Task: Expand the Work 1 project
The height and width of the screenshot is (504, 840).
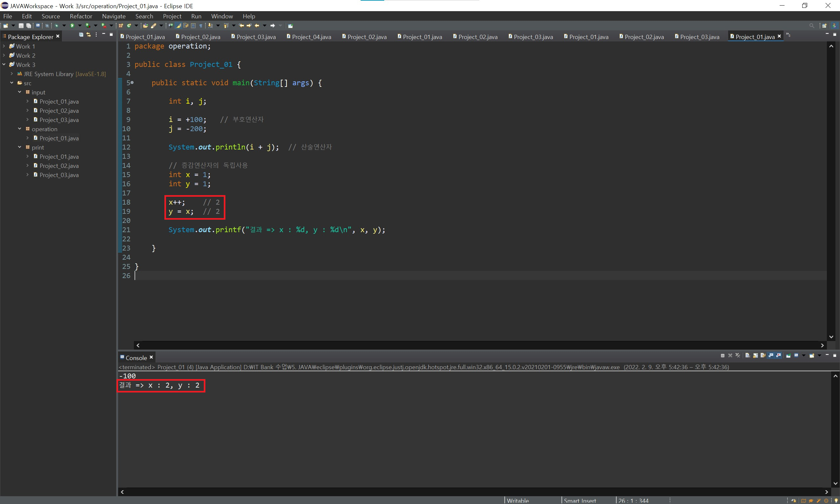Action: pos(4,46)
